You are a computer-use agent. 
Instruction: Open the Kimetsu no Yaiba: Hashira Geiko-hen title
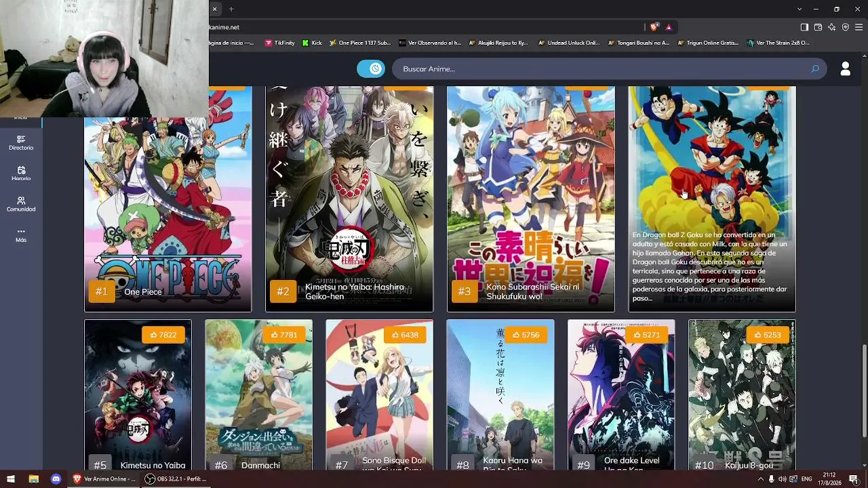355,291
